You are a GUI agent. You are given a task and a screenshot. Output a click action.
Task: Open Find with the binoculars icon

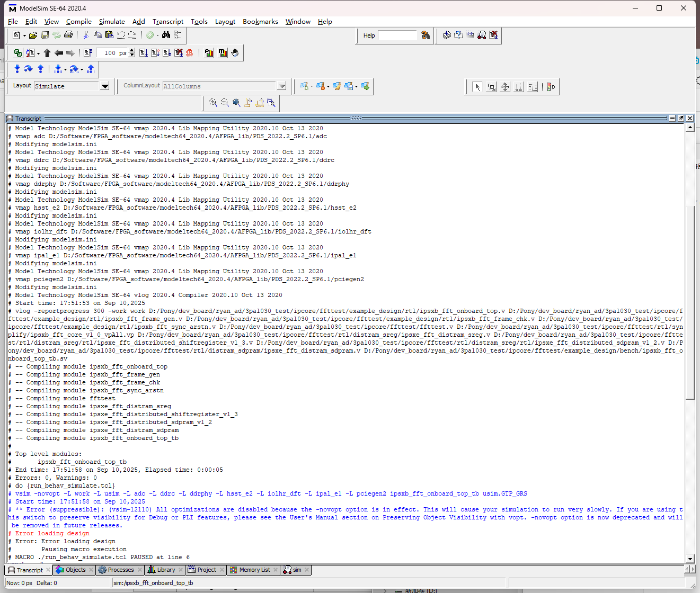[x=166, y=35]
